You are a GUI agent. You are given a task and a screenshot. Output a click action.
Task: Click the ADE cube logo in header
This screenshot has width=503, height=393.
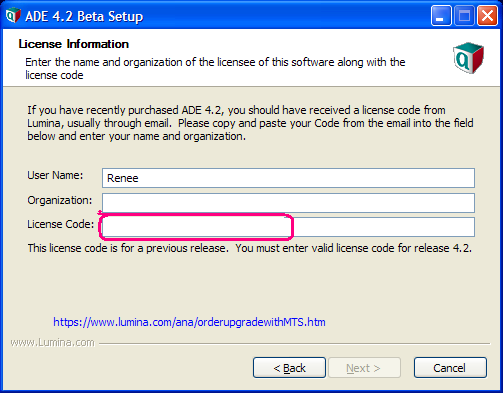pyautogui.click(x=468, y=58)
